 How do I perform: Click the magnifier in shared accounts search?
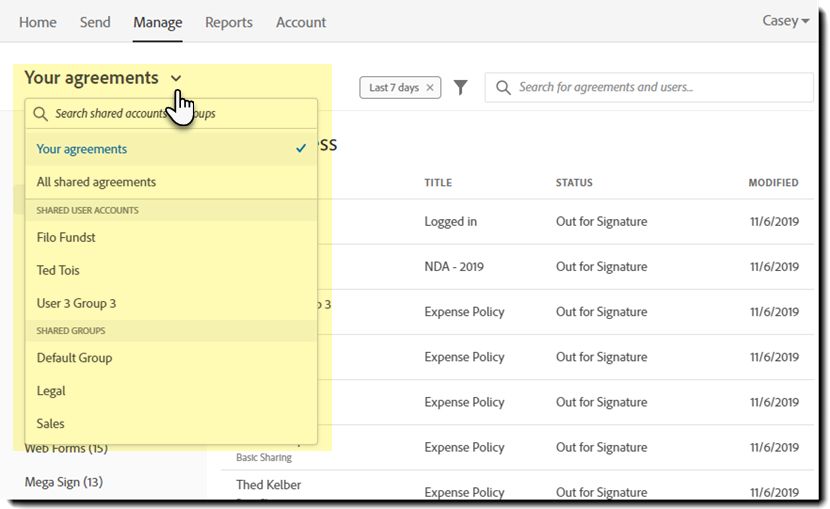click(x=41, y=114)
